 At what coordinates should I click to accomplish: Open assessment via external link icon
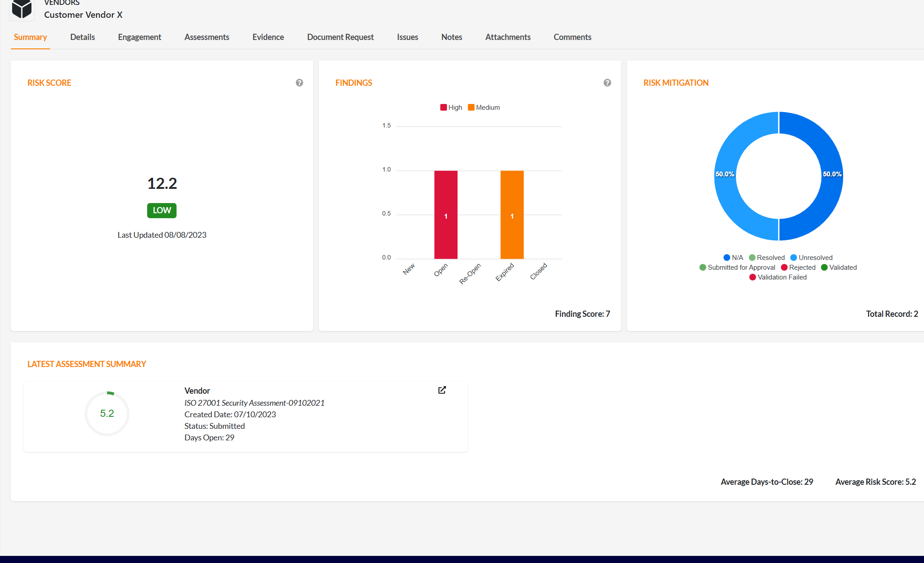(x=442, y=390)
